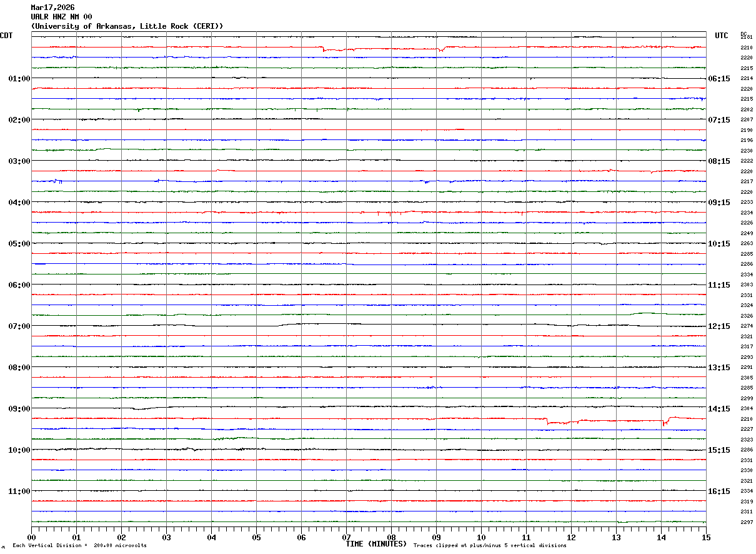Screen dimensions: 756x554
Task: Click the '14' minute axis label
Action: pyautogui.click(x=661, y=537)
